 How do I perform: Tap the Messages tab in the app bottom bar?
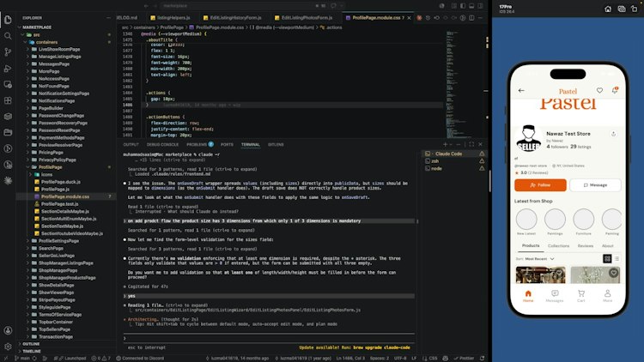[555, 296]
